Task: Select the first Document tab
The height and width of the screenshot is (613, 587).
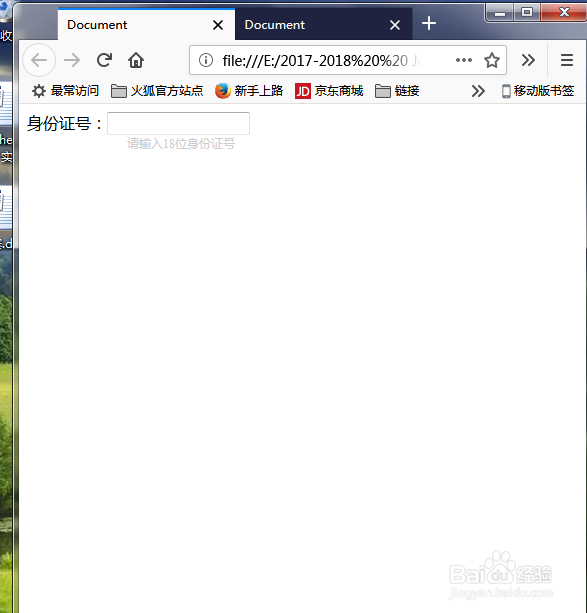Action: tap(146, 24)
